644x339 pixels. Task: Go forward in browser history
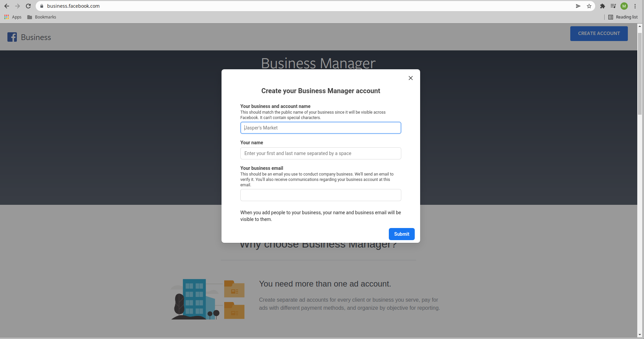18,6
